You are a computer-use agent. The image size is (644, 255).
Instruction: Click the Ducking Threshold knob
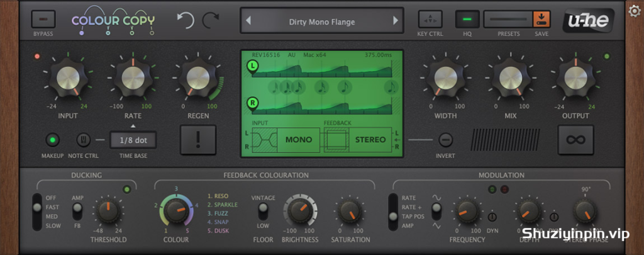click(x=109, y=212)
